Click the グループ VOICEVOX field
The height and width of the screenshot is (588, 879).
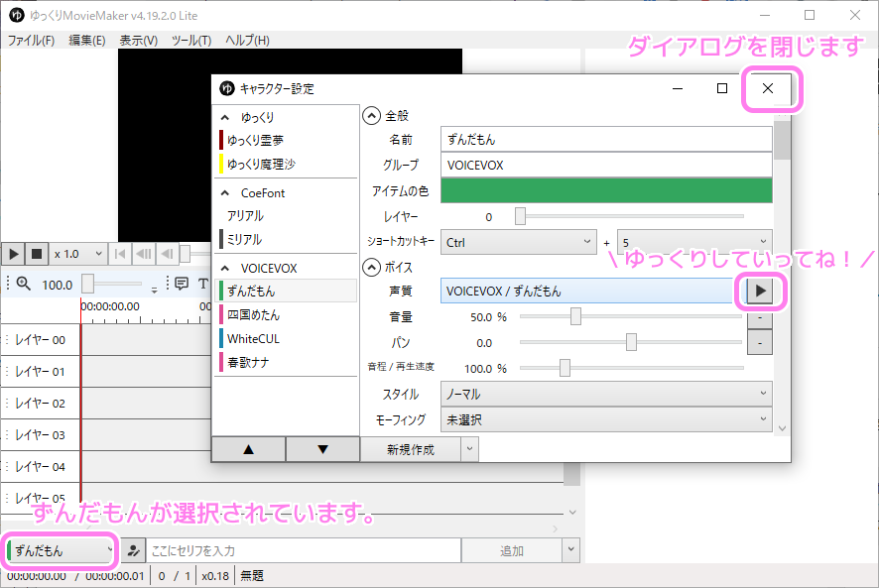point(606,165)
